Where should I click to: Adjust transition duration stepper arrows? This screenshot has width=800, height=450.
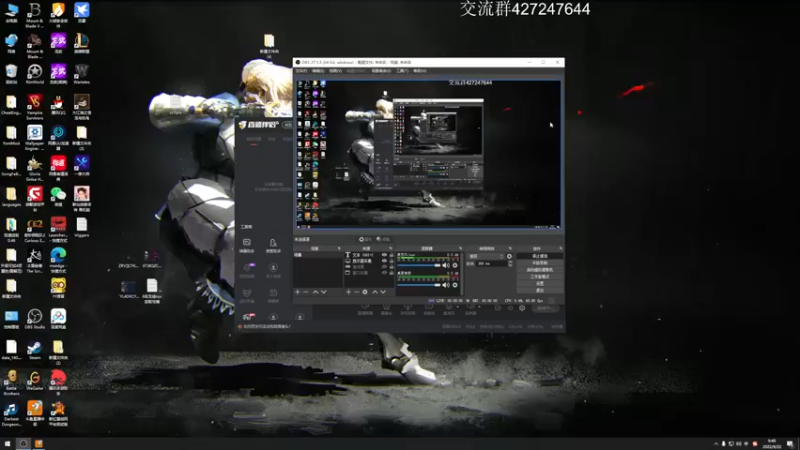point(510,263)
